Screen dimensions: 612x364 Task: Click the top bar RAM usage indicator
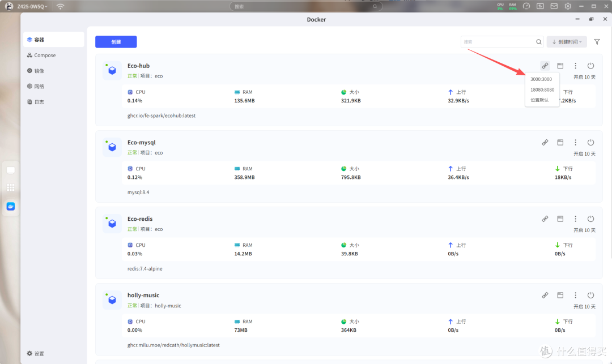click(512, 6)
